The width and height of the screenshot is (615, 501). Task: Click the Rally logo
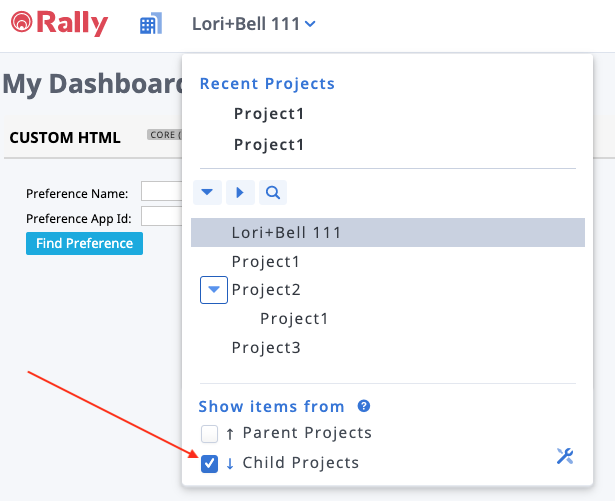tap(59, 23)
